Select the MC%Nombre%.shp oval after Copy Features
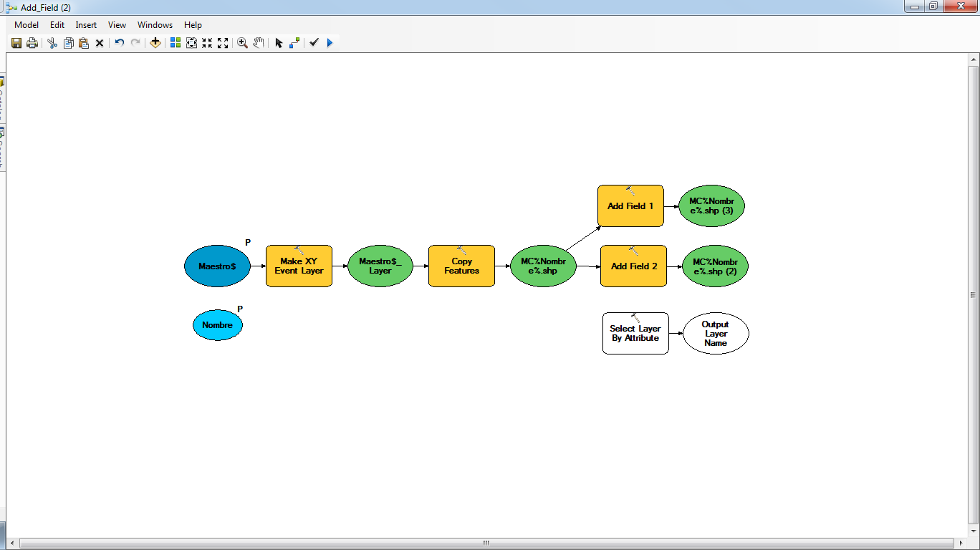 (x=543, y=266)
